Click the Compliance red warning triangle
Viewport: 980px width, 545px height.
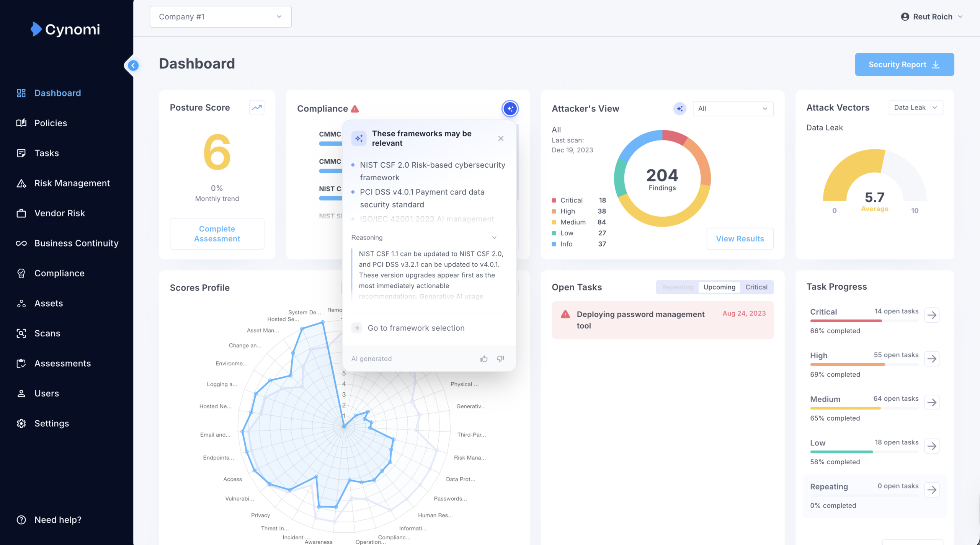coord(355,109)
